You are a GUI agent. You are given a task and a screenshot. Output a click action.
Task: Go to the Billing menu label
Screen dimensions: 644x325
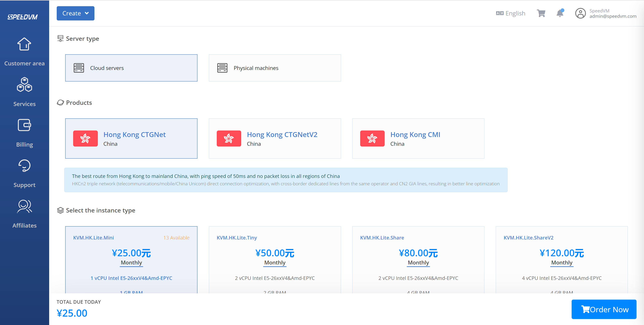(x=24, y=145)
